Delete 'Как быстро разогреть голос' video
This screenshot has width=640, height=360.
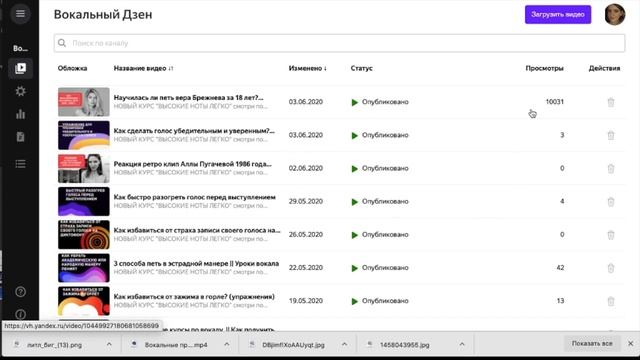611,202
